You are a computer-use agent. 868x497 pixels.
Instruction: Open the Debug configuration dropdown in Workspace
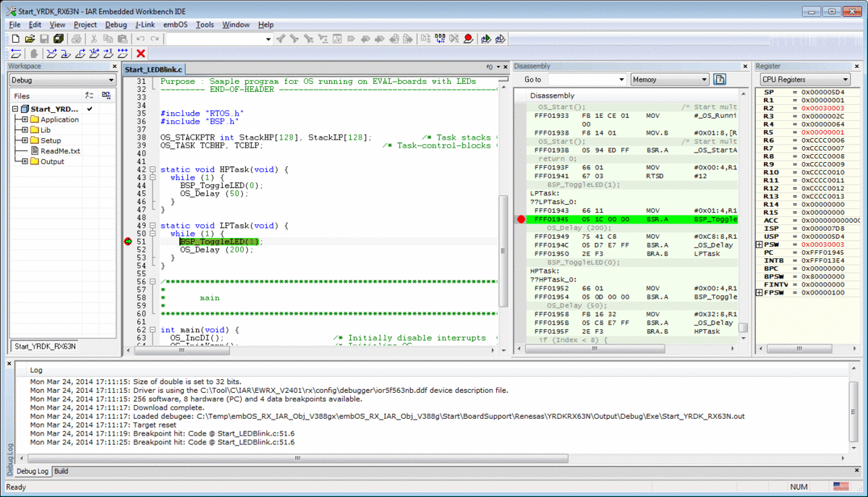[111, 80]
